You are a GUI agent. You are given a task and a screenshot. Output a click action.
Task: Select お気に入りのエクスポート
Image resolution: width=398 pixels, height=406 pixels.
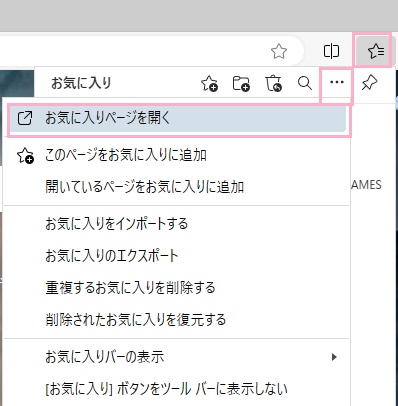(x=177, y=256)
